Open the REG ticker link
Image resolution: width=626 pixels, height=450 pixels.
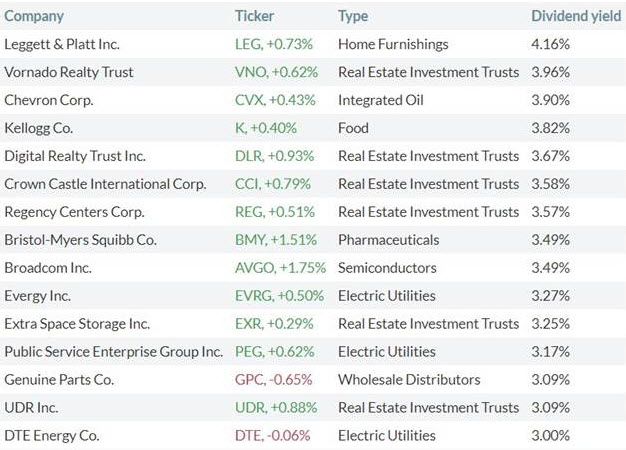[275, 212]
